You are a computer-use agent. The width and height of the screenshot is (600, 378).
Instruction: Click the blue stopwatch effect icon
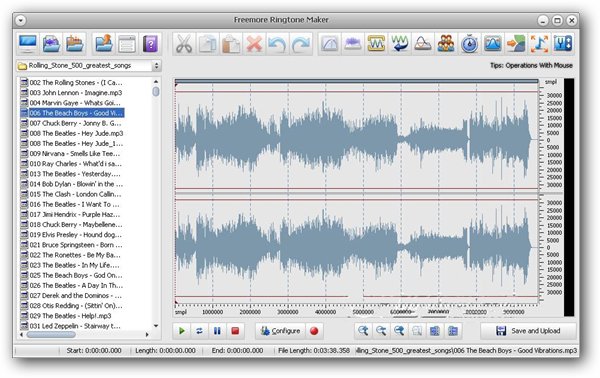point(470,44)
